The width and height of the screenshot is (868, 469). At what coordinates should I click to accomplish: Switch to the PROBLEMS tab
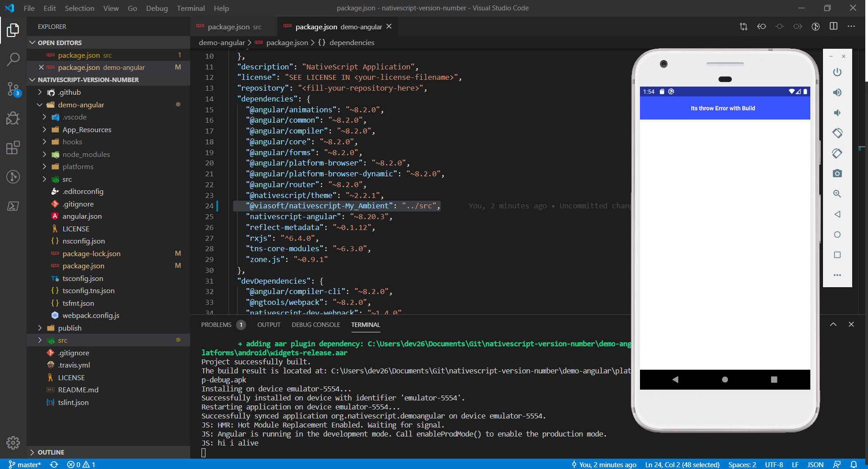pos(216,325)
